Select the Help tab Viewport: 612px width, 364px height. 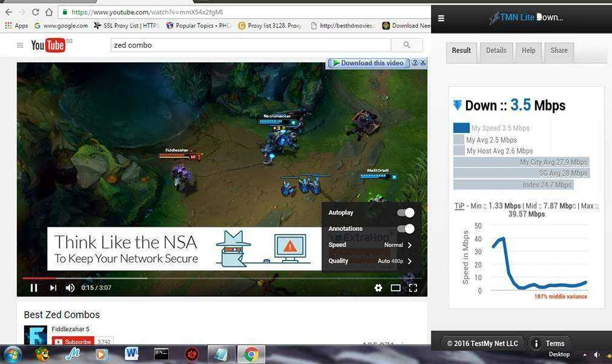[x=528, y=51]
